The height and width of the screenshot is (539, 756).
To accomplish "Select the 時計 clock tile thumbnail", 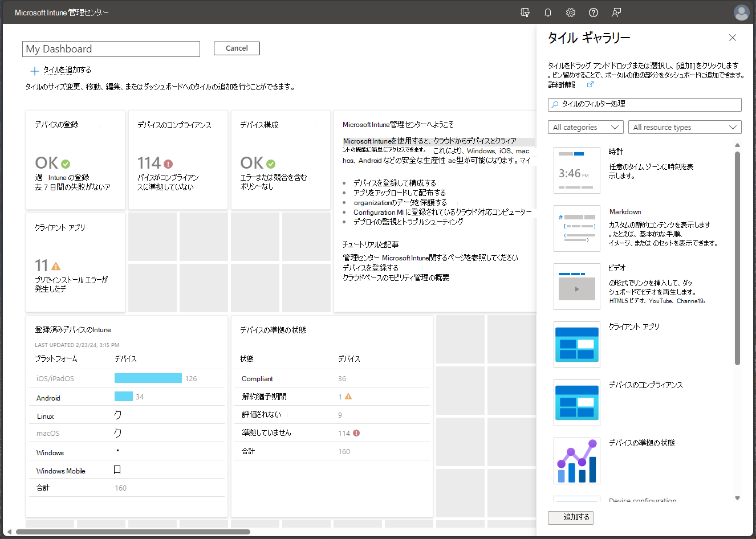I will [577, 170].
